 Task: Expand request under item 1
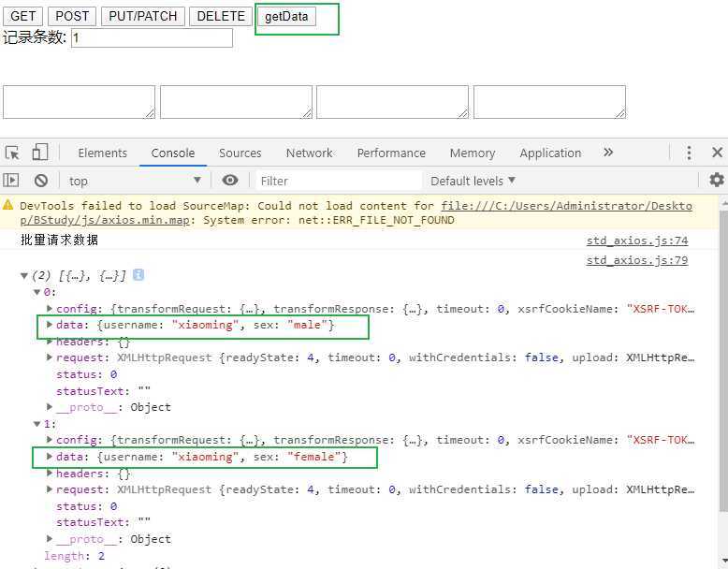[50, 489]
